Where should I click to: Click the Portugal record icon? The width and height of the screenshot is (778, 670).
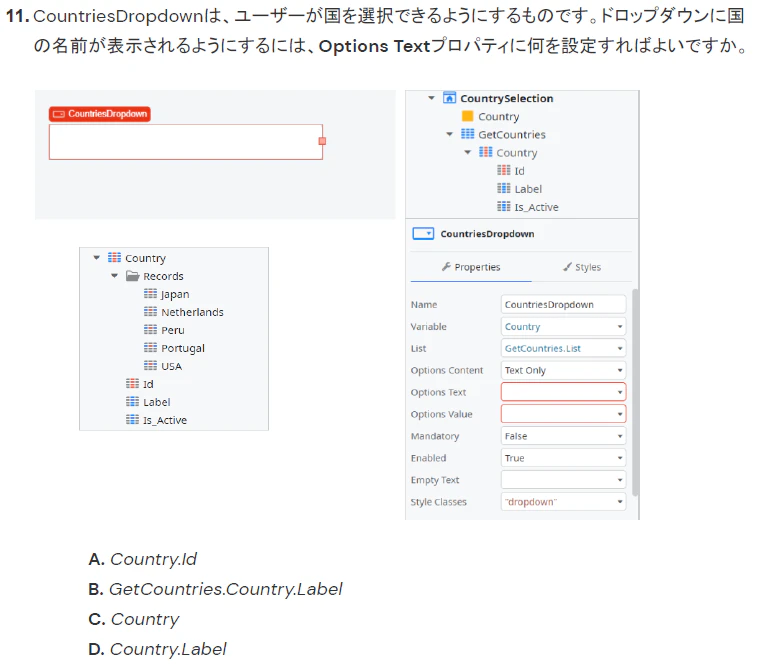pos(150,347)
